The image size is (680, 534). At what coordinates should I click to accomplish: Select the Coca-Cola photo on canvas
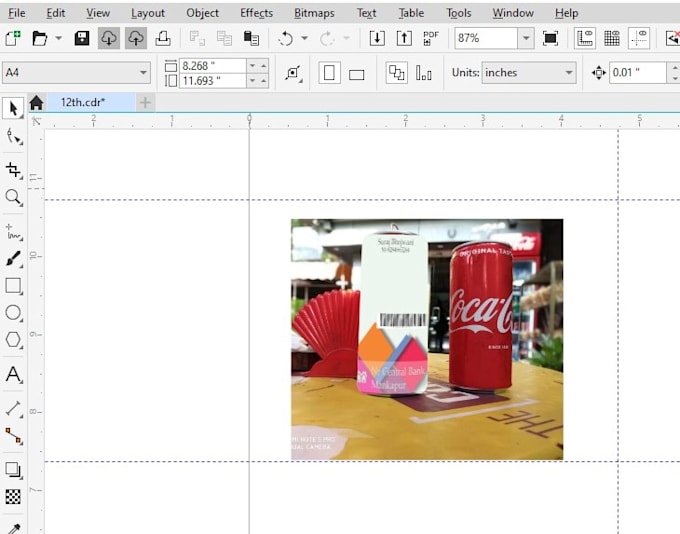(x=427, y=339)
